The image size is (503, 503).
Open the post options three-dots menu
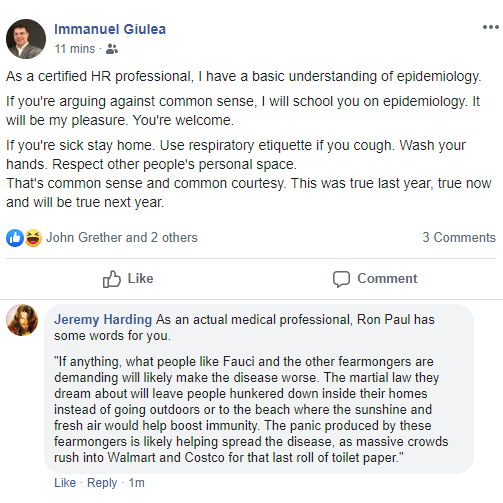(491, 27)
